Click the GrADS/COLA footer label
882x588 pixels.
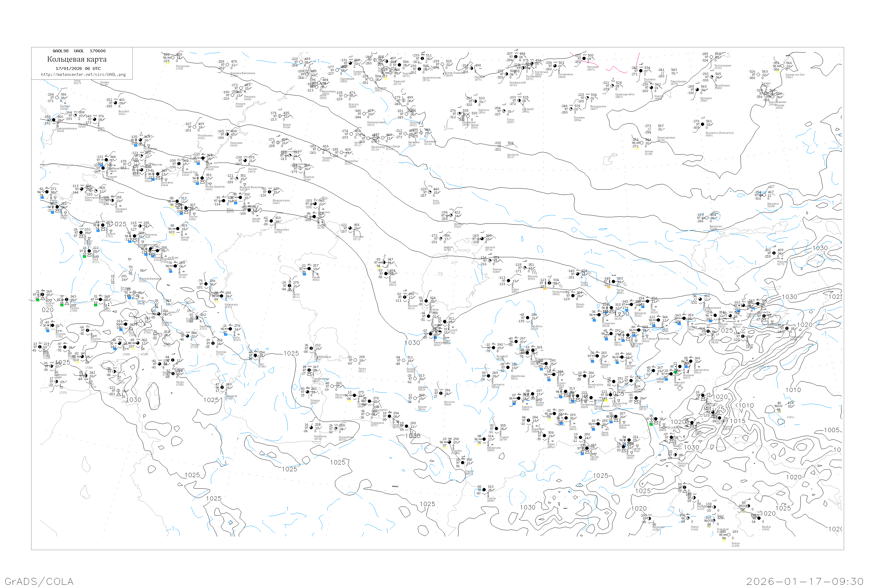(39, 581)
